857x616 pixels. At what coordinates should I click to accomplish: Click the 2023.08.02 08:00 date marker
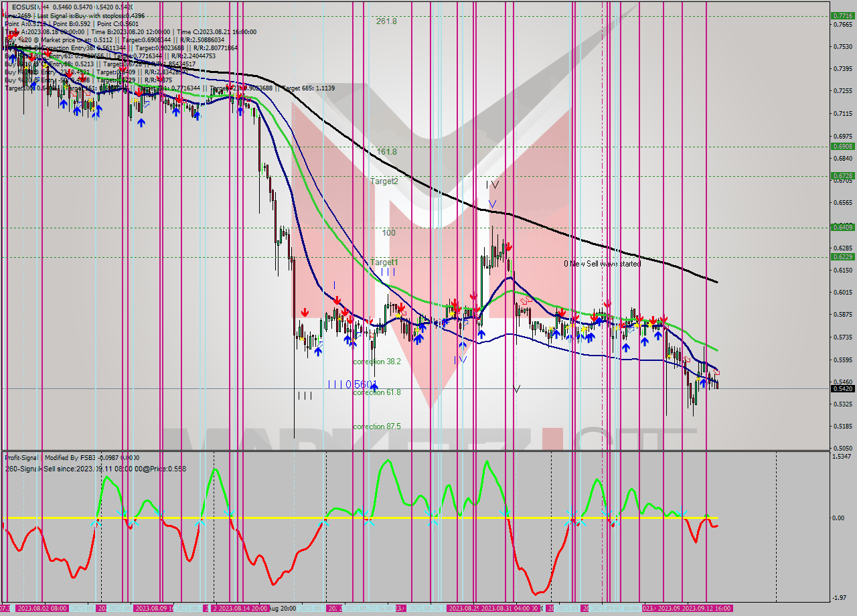pyautogui.click(x=42, y=608)
